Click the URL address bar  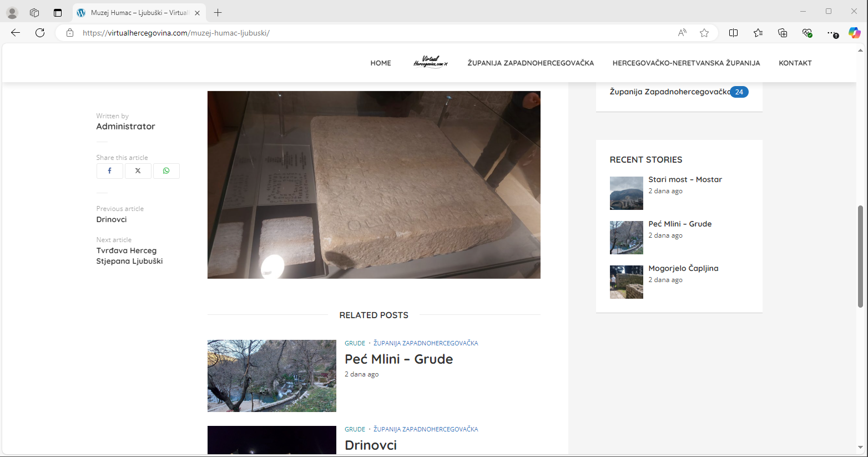[366, 33]
